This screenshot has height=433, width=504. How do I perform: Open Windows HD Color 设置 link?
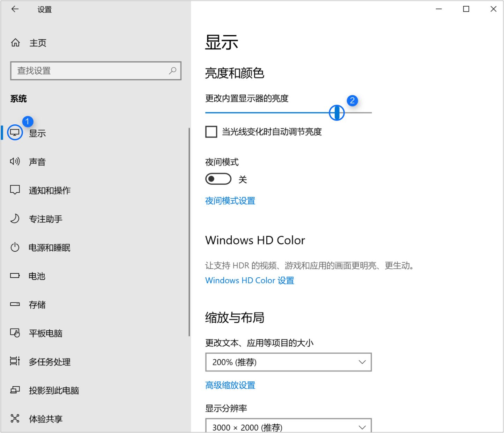(250, 280)
